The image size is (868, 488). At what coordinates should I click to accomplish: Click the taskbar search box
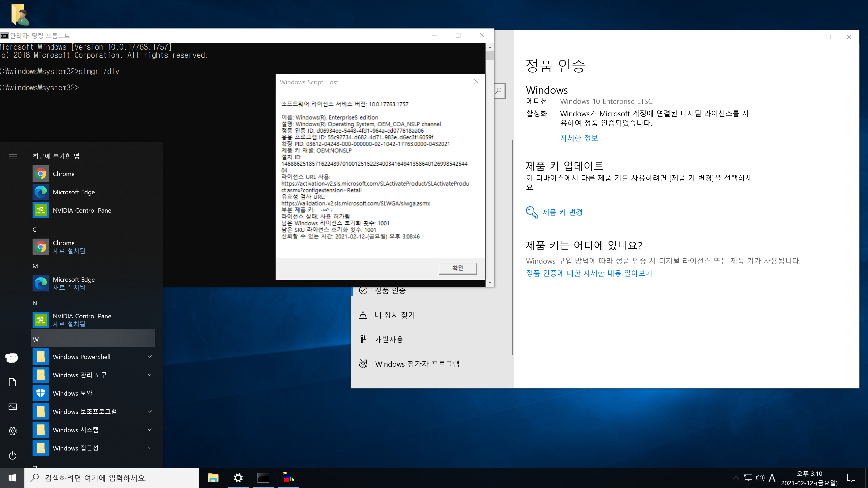pyautogui.click(x=112, y=478)
